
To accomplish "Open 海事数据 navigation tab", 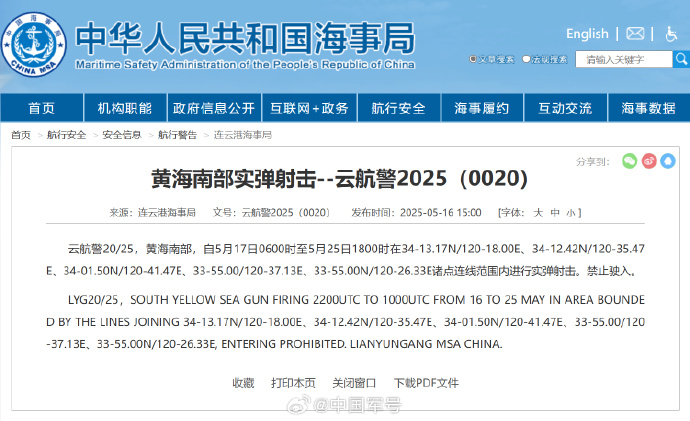I will pos(649,108).
